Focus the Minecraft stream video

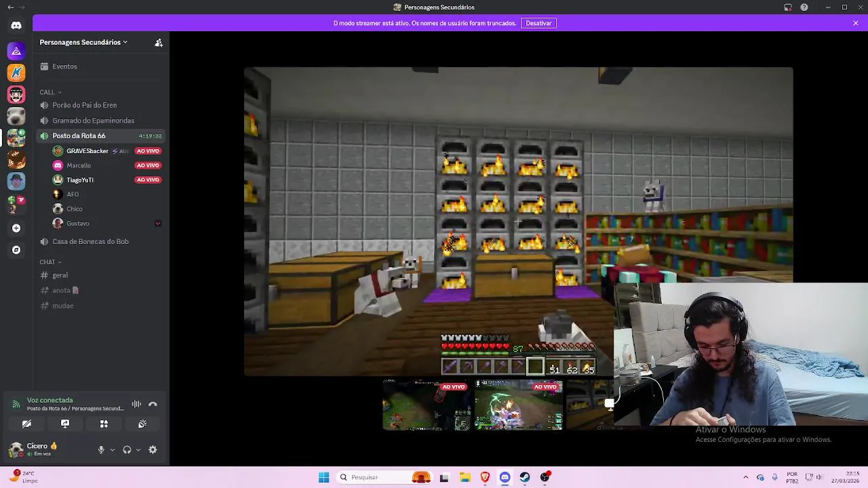[518, 221]
